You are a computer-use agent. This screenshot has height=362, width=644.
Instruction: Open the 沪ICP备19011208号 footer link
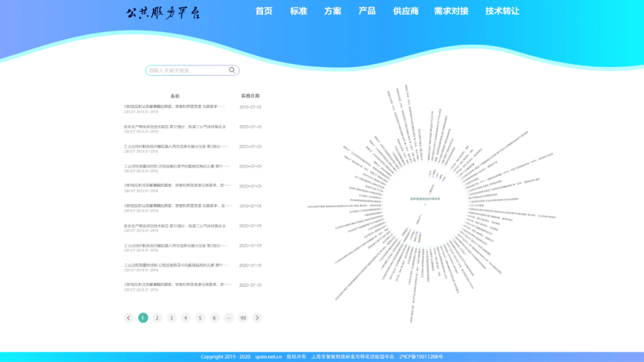click(x=421, y=357)
